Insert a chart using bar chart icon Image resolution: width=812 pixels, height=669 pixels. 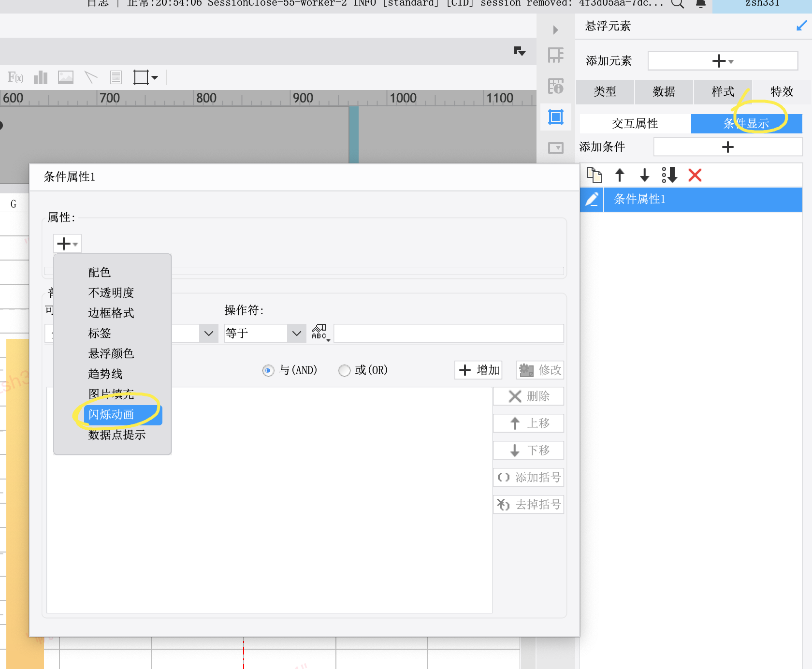click(41, 77)
